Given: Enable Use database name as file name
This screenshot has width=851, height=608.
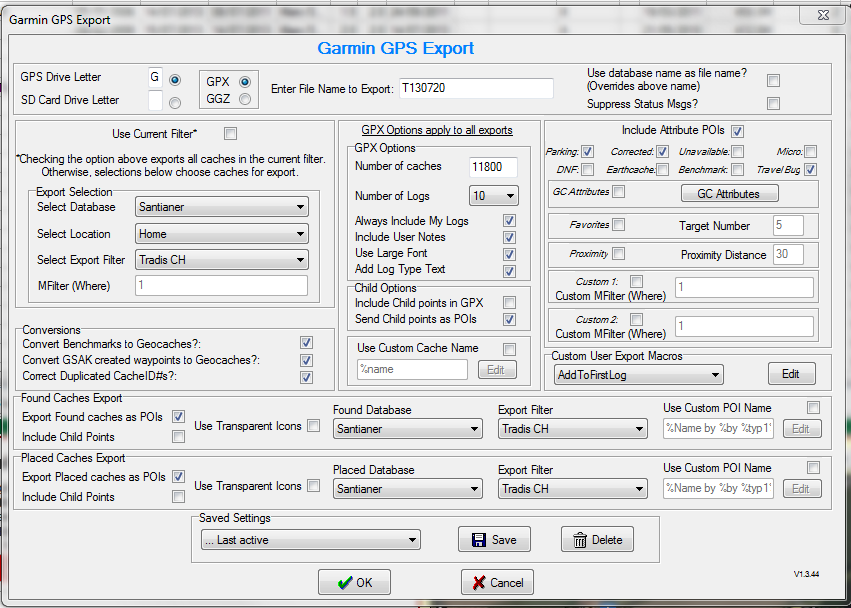Looking at the screenshot, I should (773, 80).
